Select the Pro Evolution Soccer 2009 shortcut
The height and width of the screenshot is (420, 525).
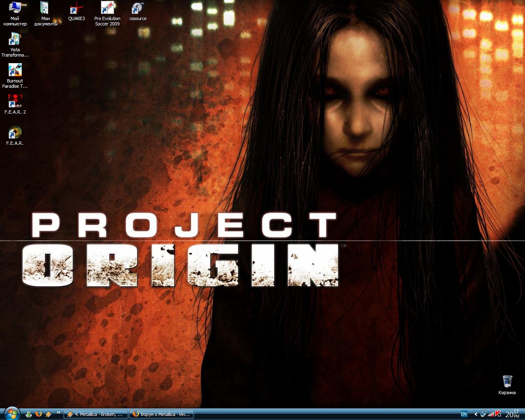pos(107,14)
